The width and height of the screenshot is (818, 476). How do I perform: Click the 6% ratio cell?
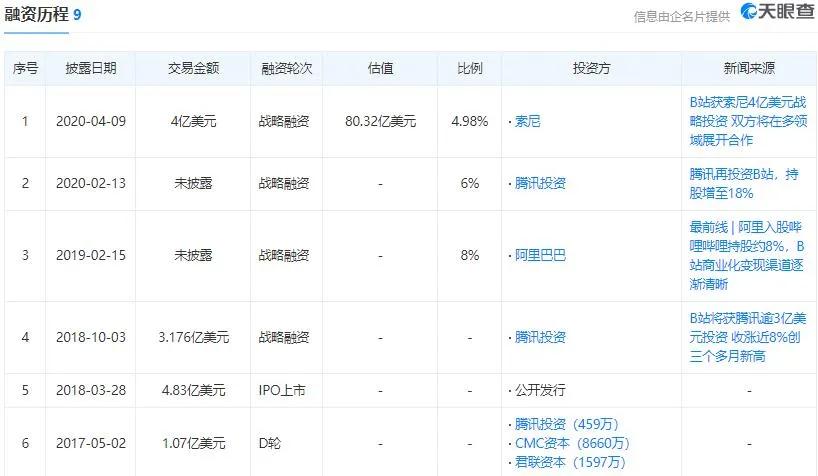click(x=470, y=183)
